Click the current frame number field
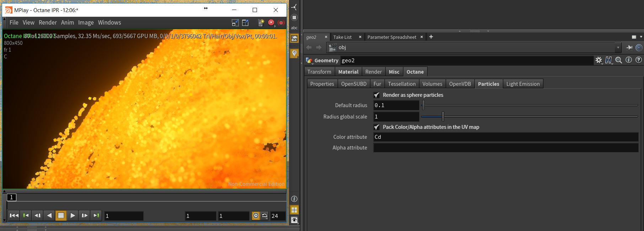The image size is (644, 231). pyautogui.click(x=124, y=216)
